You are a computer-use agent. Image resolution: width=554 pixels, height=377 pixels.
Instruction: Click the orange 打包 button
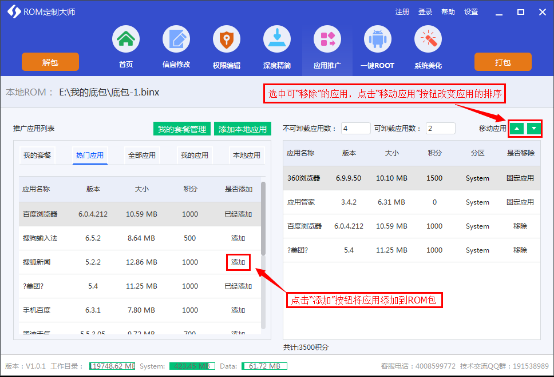pos(503,62)
